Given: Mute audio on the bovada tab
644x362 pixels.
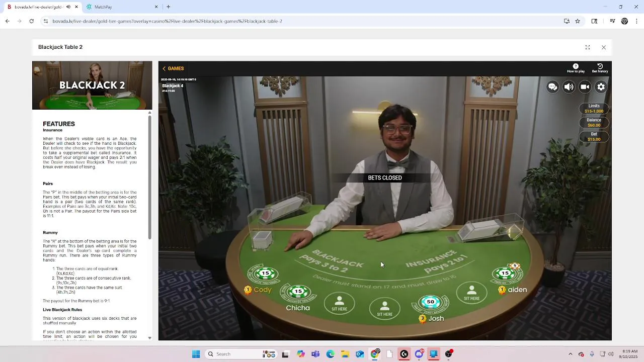Looking at the screenshot, I should 68,7.
